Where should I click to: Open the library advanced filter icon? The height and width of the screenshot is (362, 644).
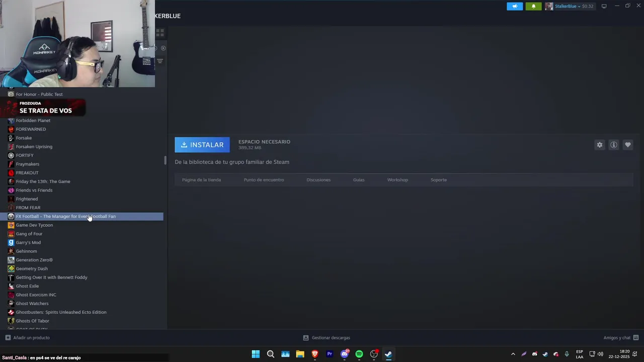tap(160, 61)
